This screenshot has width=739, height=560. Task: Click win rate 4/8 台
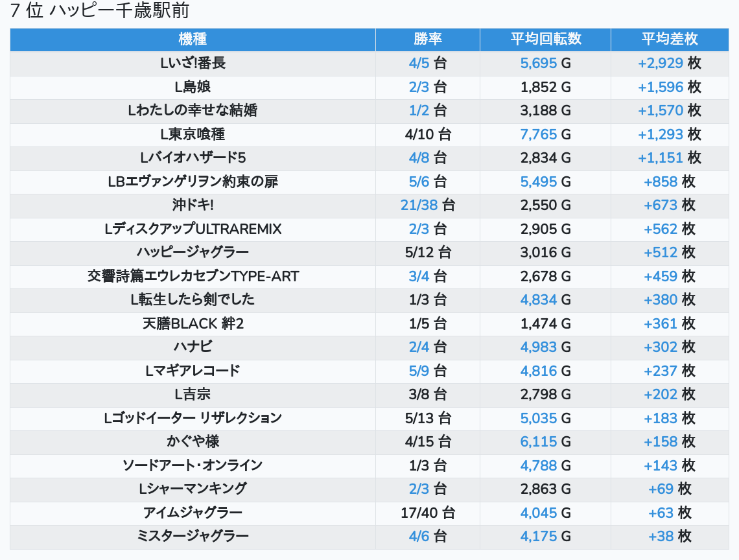point(427,158)
